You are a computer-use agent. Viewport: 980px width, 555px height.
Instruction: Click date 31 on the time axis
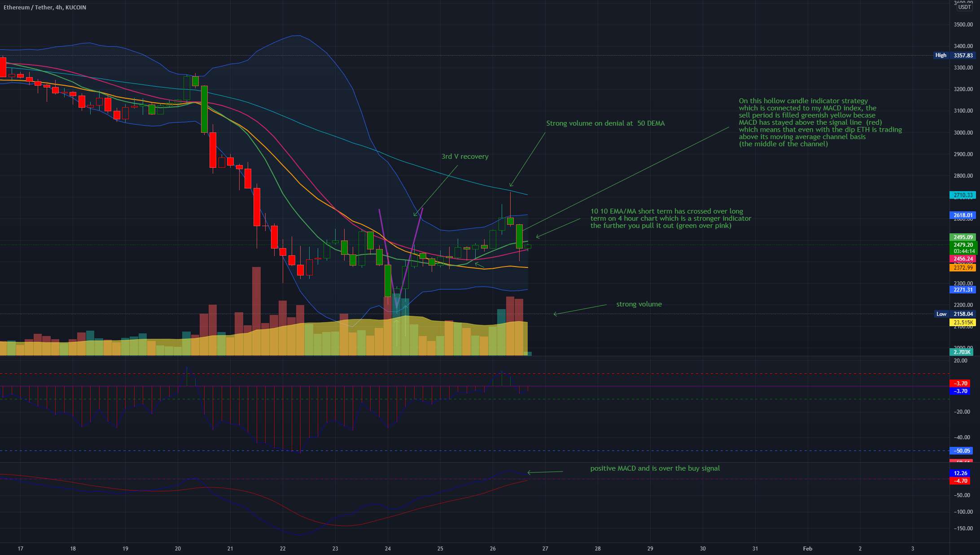755,549
